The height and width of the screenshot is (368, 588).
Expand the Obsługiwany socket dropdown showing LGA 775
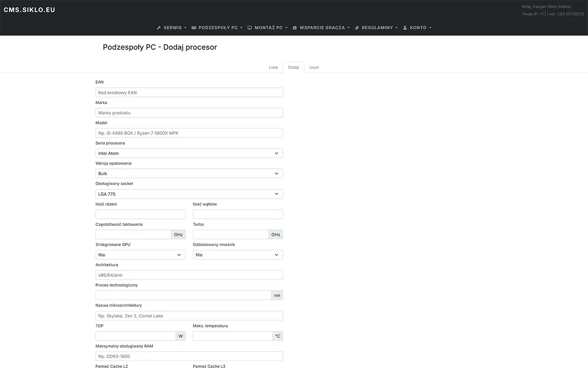[189, 194]
